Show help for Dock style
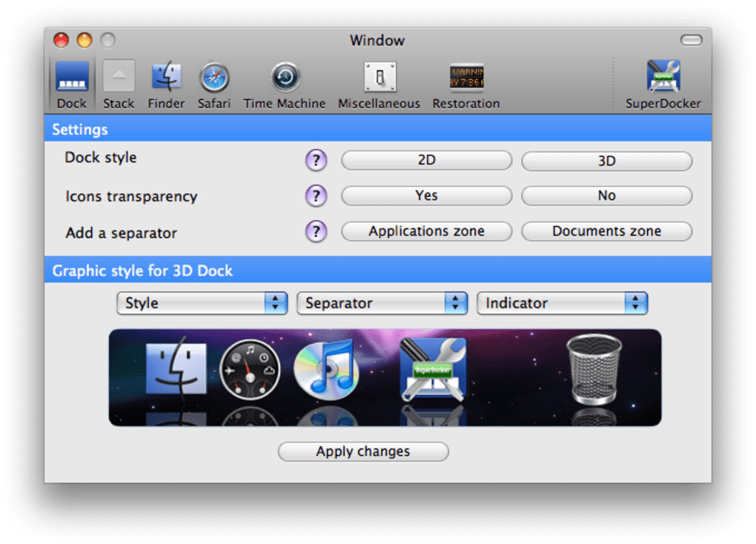The image size is (756, 544). pos(316,160)
